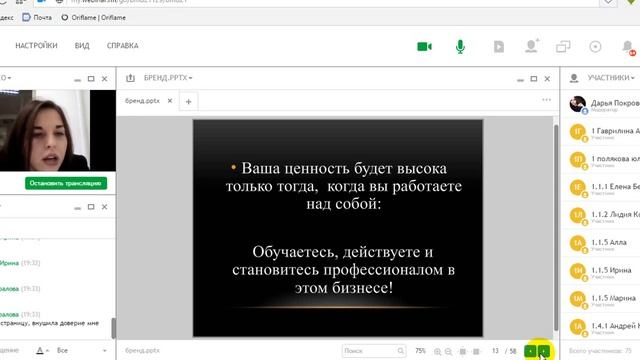Open the chat recipient Все dropdown
The height and width of the screenshot is (360, 640).
(x=82, y=350)
